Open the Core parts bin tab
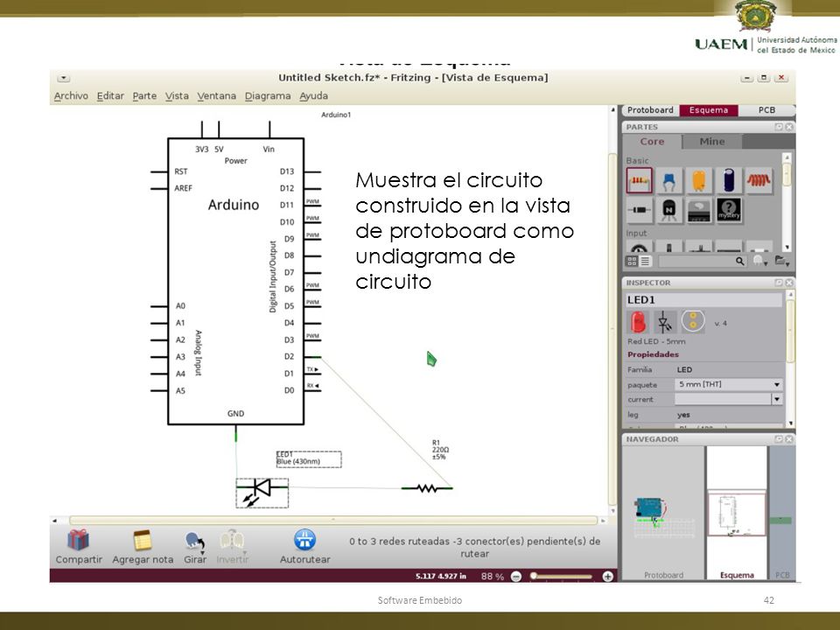 click(x=652, y=142)
